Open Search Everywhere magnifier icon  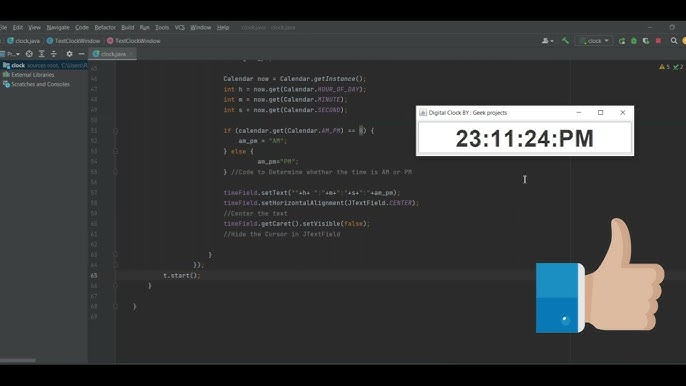(x=674, y=41)
